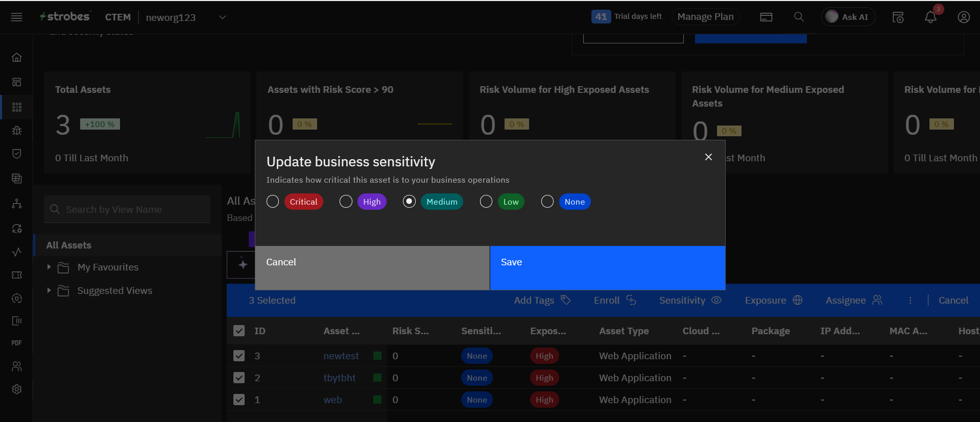The height and width of the screenshot is (422, 980).
Task: Click Add Tags in bulk action bar
Action: pos(541,300)
